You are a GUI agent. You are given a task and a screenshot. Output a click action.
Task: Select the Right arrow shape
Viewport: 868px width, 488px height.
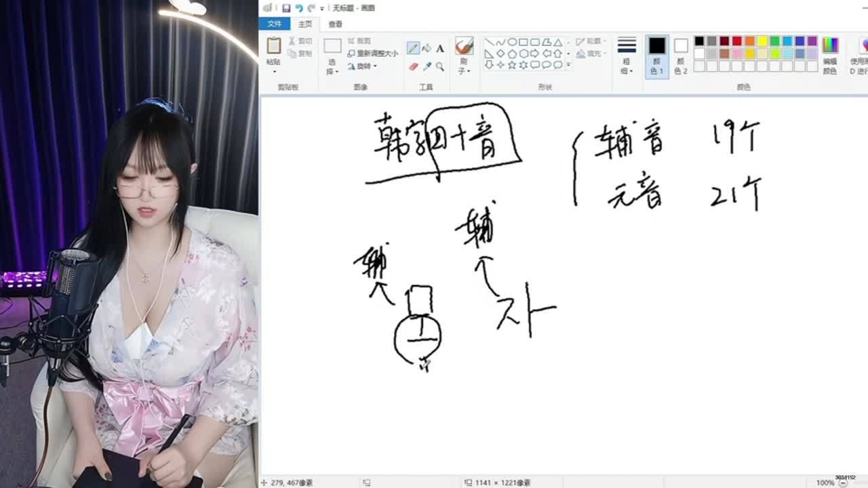point(535,54)
